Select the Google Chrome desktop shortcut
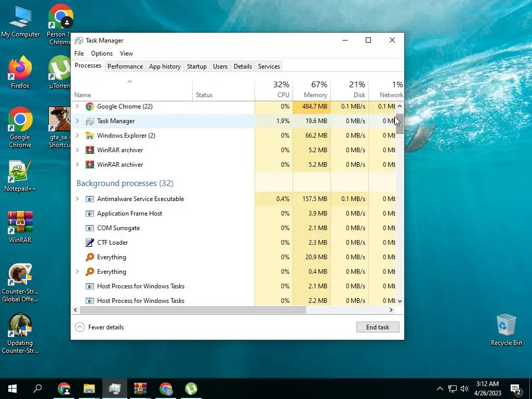Viewport: 532px width, 399px height. click(x=20, y=128)
